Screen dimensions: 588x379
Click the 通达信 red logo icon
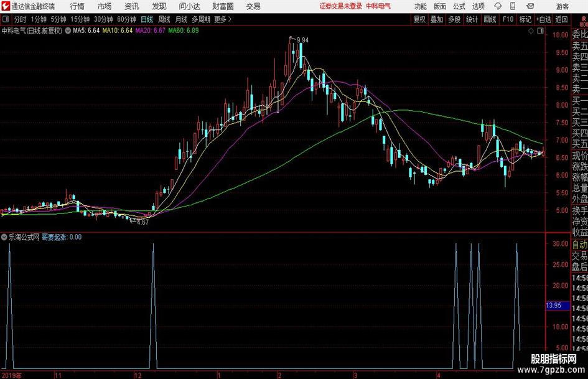(6, 6)
